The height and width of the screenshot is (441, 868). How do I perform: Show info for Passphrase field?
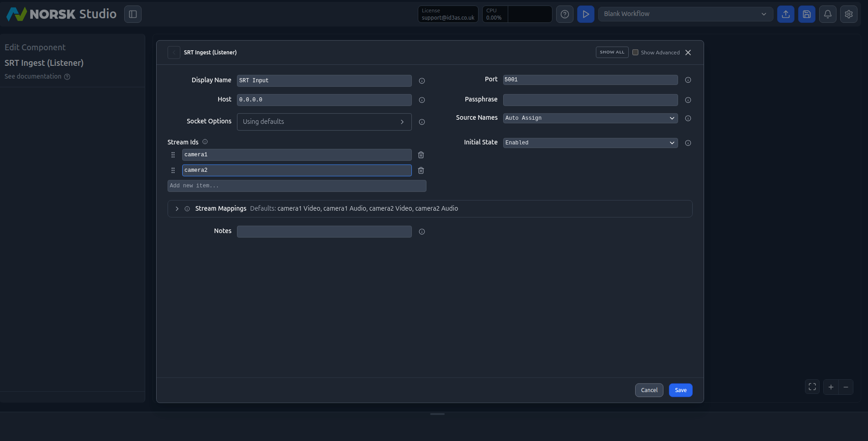click(x=688, y=100)
